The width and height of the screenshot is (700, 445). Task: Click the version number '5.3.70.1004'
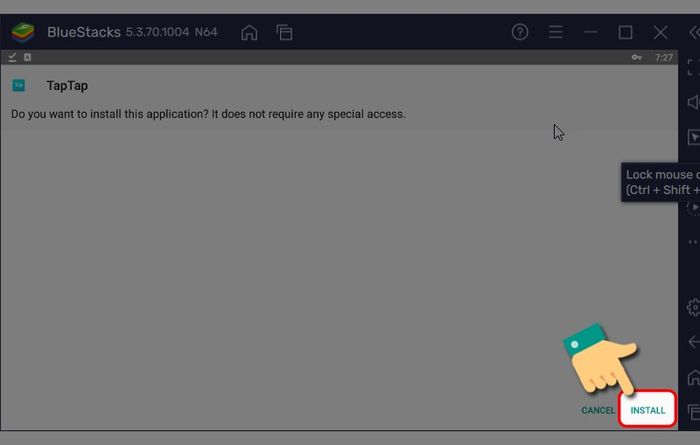pos(157,32)
